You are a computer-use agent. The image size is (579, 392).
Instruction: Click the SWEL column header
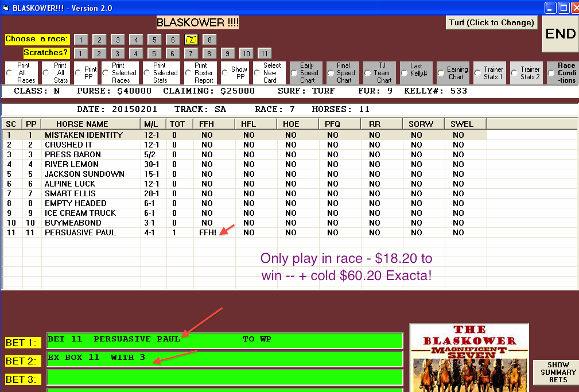[465, 124]
